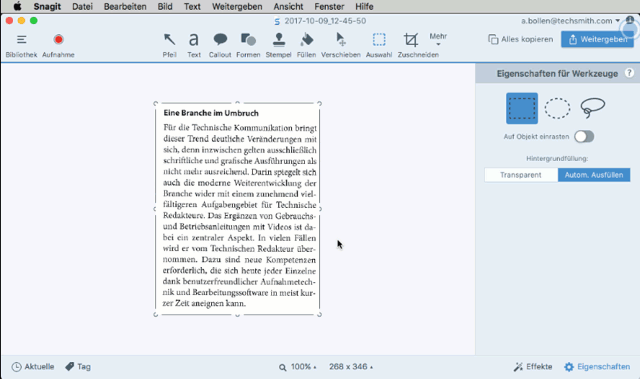Screen dimensions: 640x379
Task: Choose rectangular selection shape
Action: pos(522,109)
